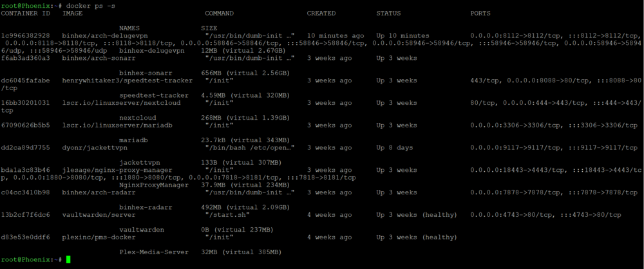
Task: Select image jlesage/nginx-proxy-manager
Action: coord(117,170)
